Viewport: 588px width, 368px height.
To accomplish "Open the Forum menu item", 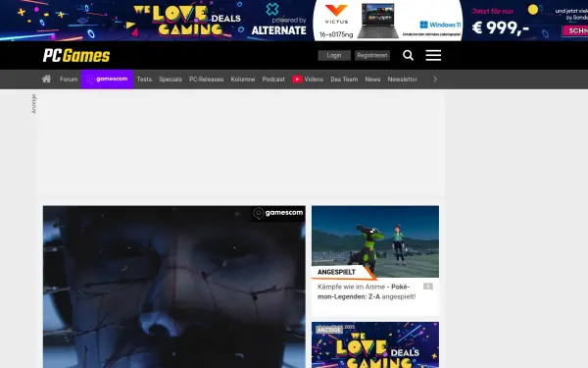I will [x=69, y=79].
